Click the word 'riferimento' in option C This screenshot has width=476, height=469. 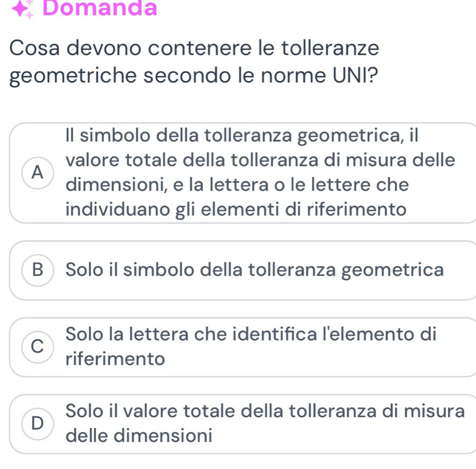coord(115,360)
